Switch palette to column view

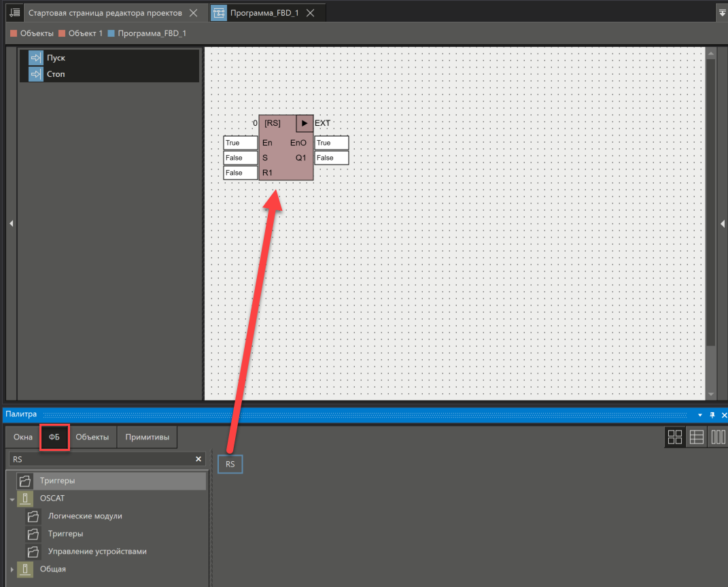(x=717, y=437)
